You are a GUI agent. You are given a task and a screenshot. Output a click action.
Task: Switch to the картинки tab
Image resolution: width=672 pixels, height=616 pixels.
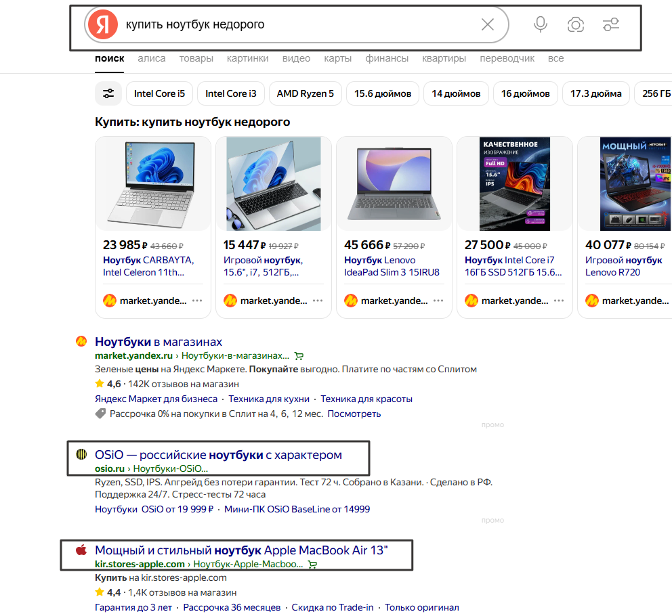248,58
